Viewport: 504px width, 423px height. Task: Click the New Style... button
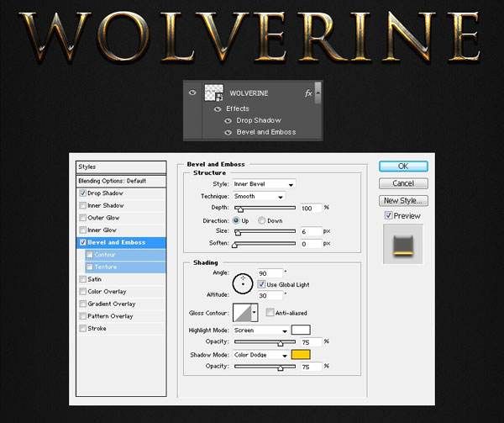(403, 201)
